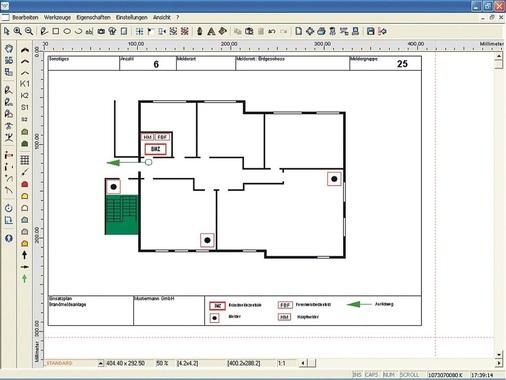The image size is (506, 380).
Task: Click the 50 % zoom field
Action: (162, 363)
